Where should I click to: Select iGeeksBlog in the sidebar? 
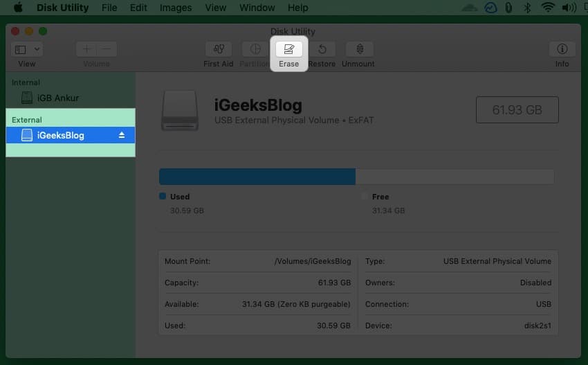pyautogui.click(x=71, y=135)
